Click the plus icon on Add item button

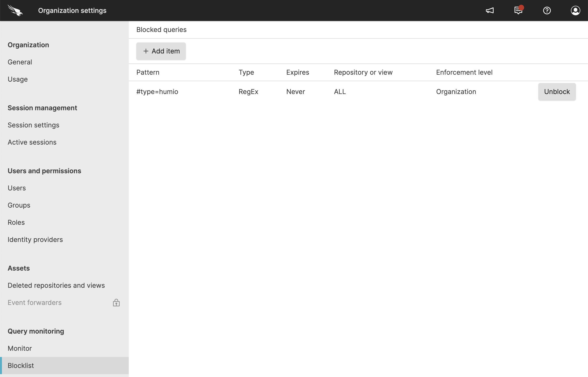tap(146, 51)
